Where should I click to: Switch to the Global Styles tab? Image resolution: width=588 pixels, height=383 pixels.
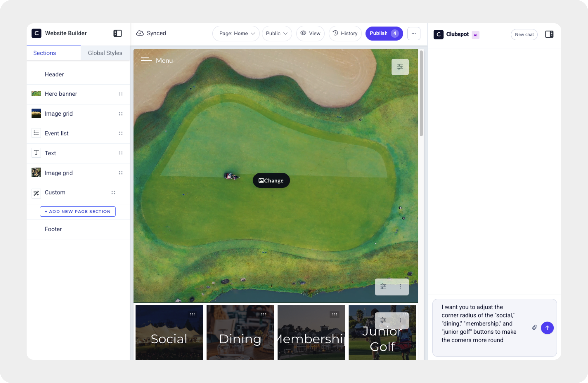105,53
